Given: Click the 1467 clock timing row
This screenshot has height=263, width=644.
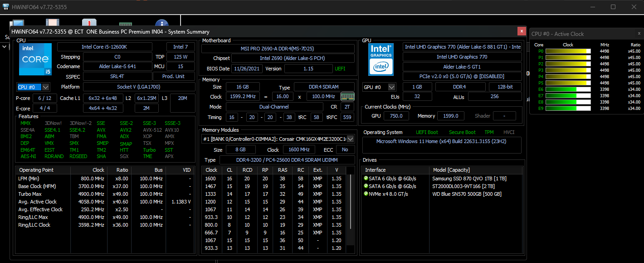Looking at the screenshot, I should 275,186.
